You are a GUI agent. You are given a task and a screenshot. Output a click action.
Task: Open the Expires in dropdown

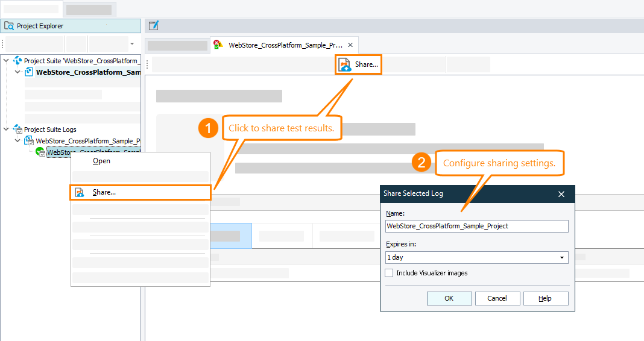(562, 257)
